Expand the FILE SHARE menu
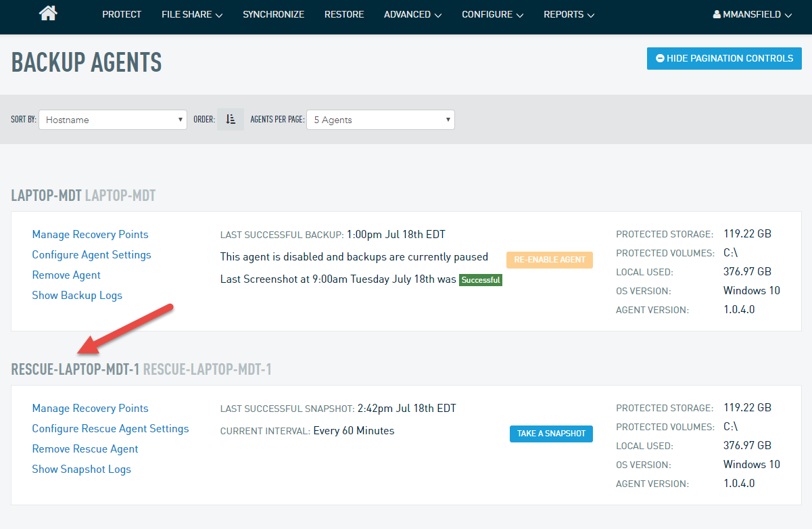The image size is (812, 529). coord(191,14)
